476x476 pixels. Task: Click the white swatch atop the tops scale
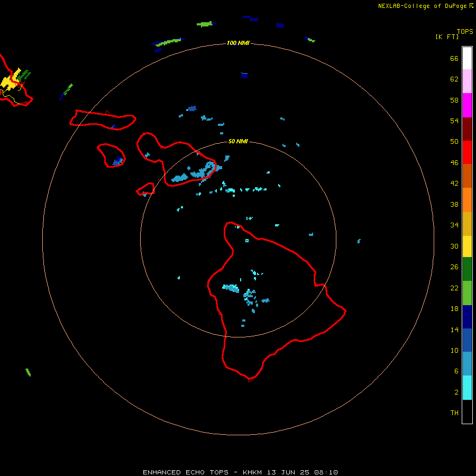[x=467, y=58]
